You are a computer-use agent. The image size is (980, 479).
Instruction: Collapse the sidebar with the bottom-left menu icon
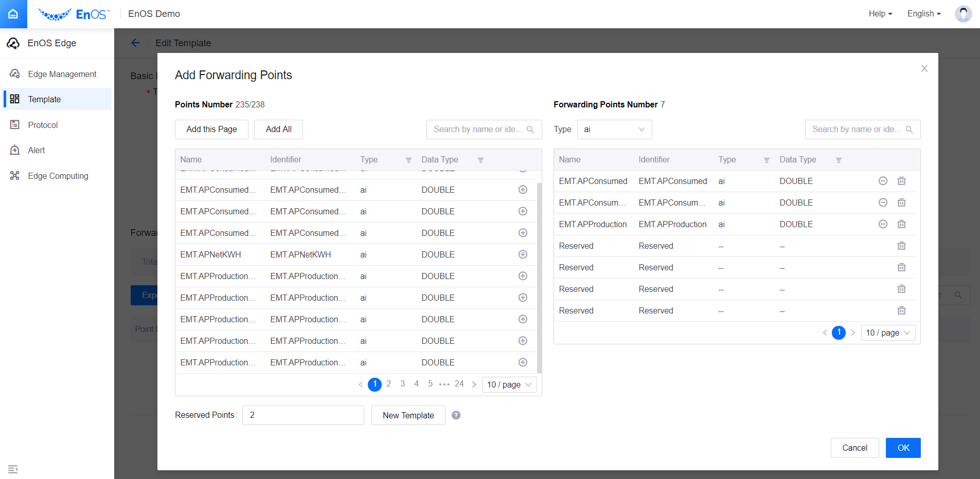(x=13, y=469)
